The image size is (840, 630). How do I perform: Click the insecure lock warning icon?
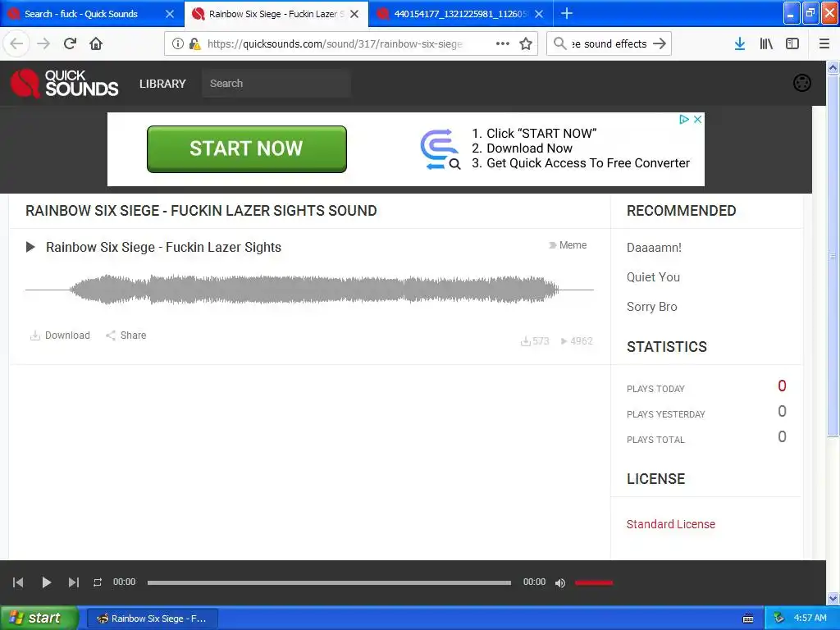(x=195, y=44)
